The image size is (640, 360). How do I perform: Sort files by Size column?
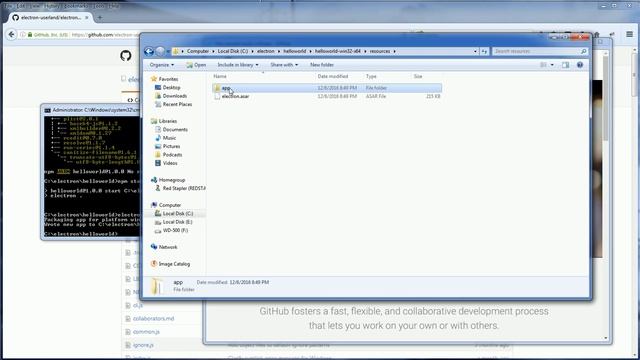(418, 76)
